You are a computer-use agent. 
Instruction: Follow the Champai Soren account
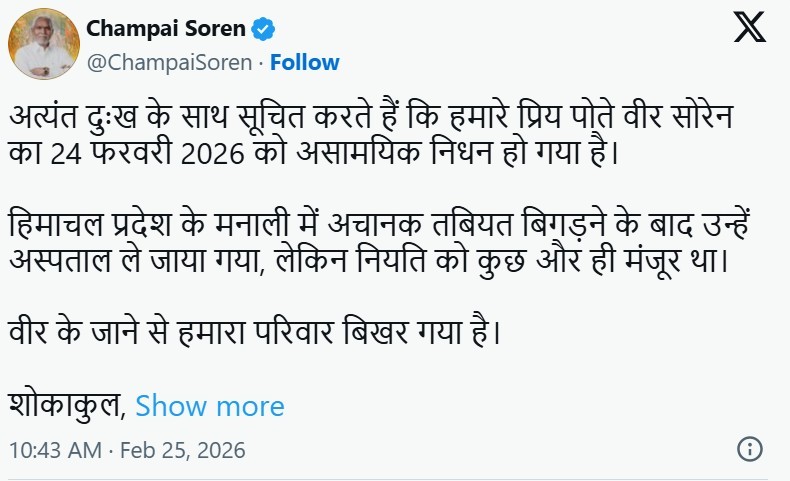tap(305, 62)
